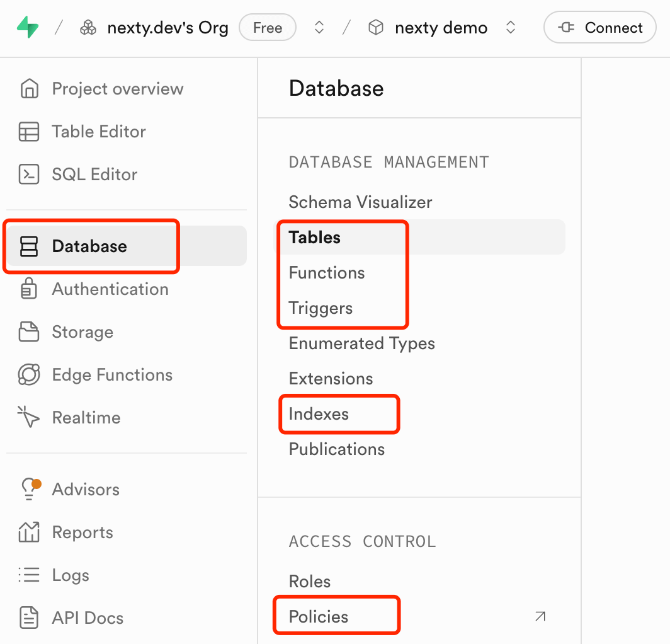Open Realtime in sidebar
670x644 pixels.
tap(86, 418)
